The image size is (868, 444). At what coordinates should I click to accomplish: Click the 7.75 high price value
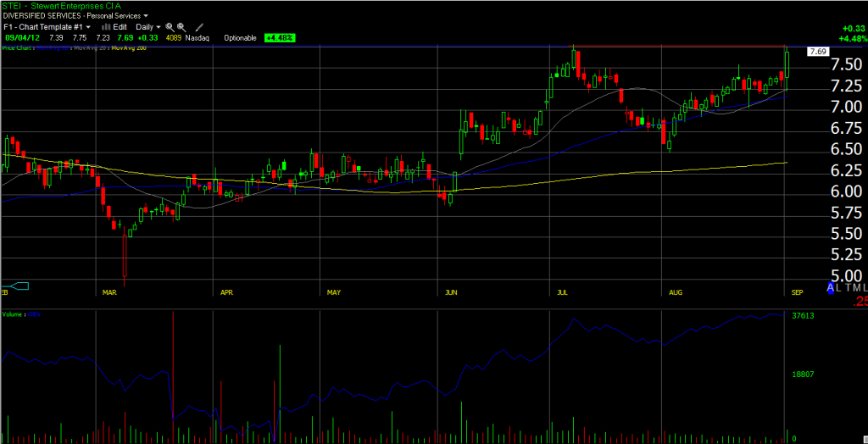click(x=79, y=37)
